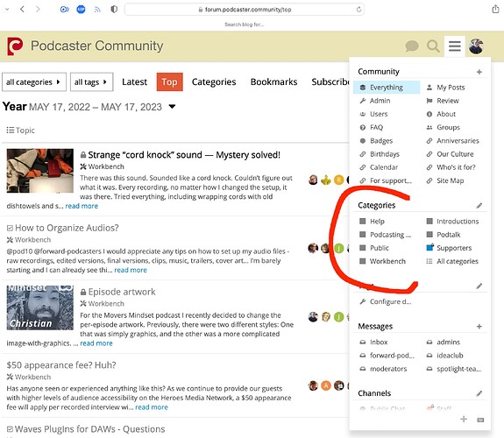
Task: Edit tags section with pencil icon
Action: tap(479, 286)
